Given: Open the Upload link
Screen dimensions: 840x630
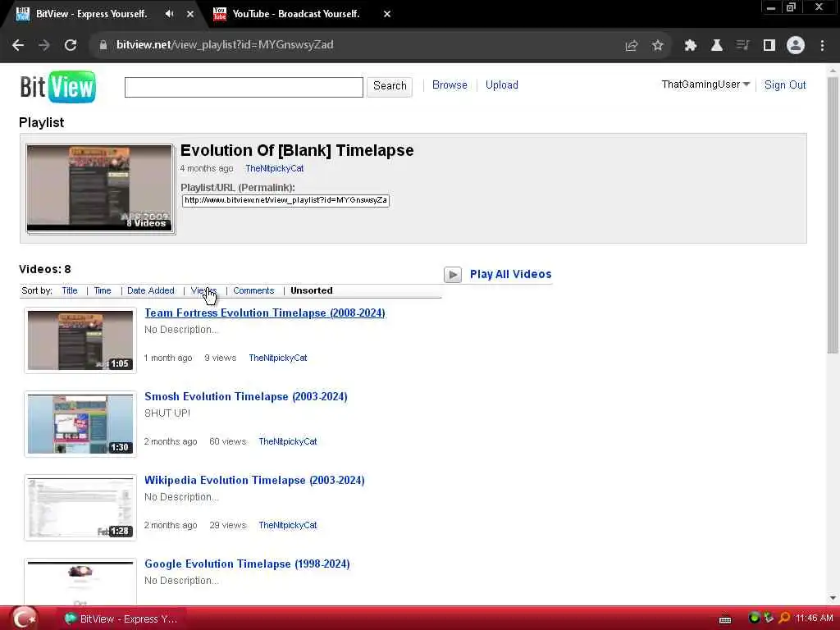Looking at the screenshot, I should (501, 85).
